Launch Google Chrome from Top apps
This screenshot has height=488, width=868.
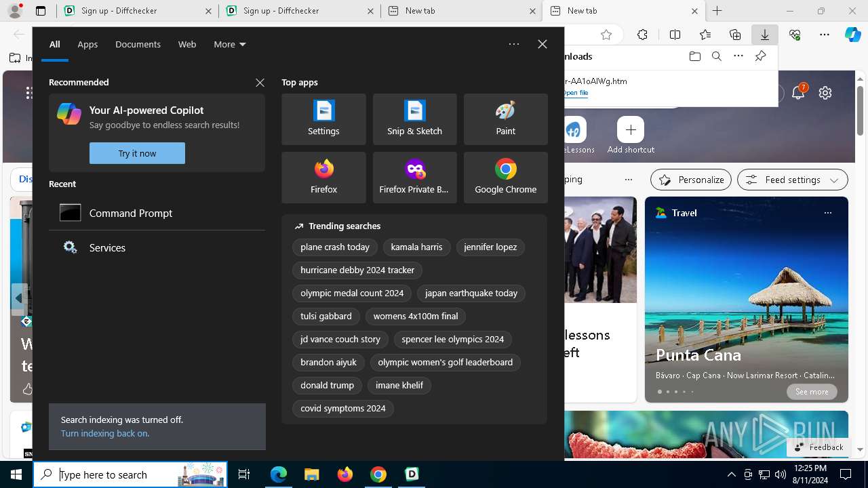tap(505, 178)
